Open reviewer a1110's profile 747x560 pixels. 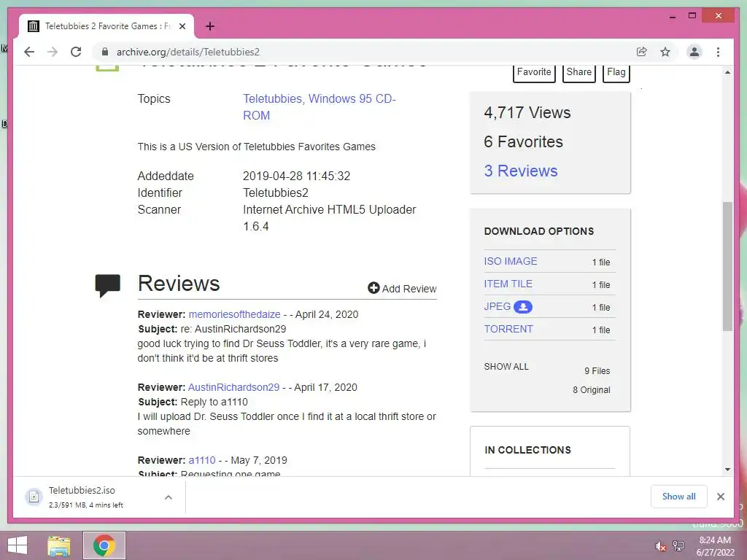pyautogui.click(x=202, y=460)
